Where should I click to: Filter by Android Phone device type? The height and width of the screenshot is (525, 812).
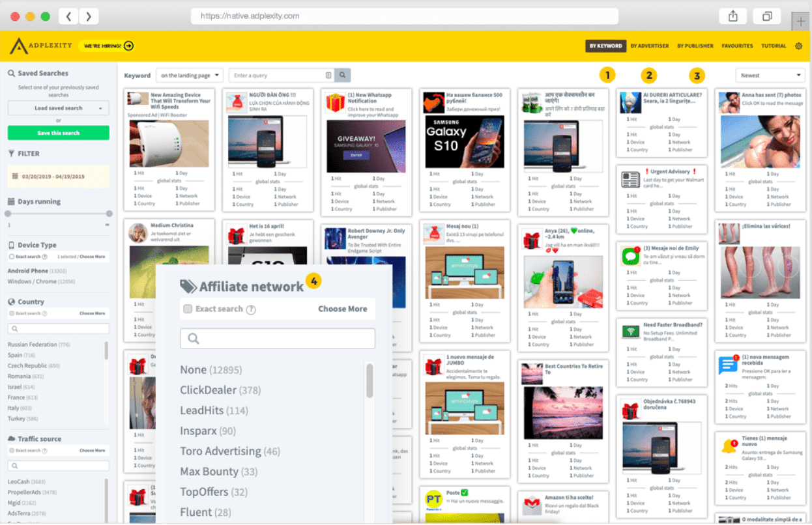(x=37, y=271)
